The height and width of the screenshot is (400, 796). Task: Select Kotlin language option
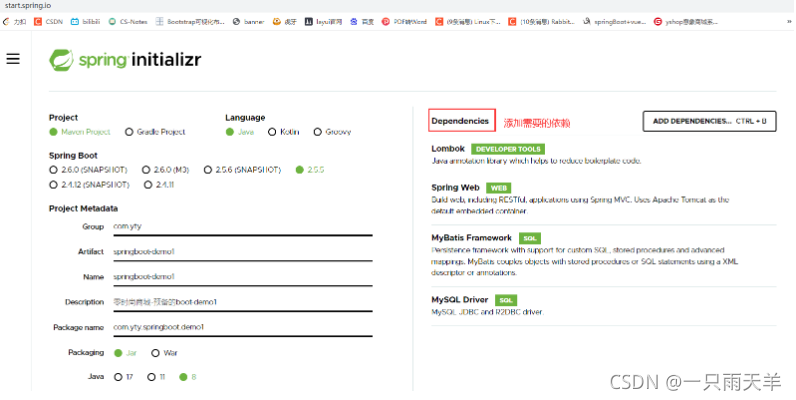(x=284, y=132)
